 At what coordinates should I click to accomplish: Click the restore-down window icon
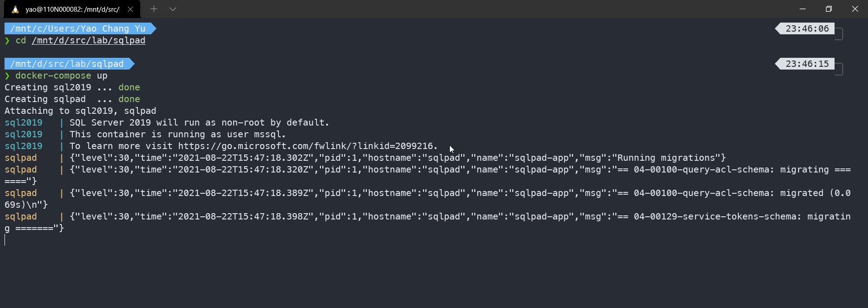point(829,9)
